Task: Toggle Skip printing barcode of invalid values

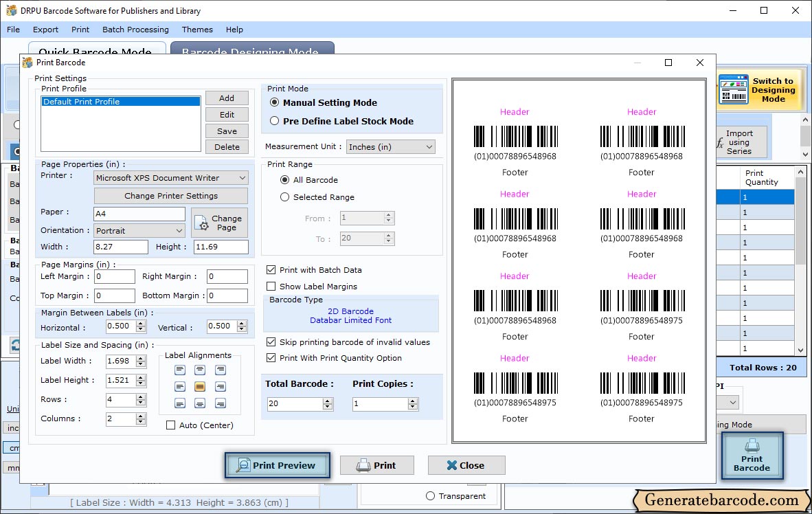Action: (x=271, y=342)
